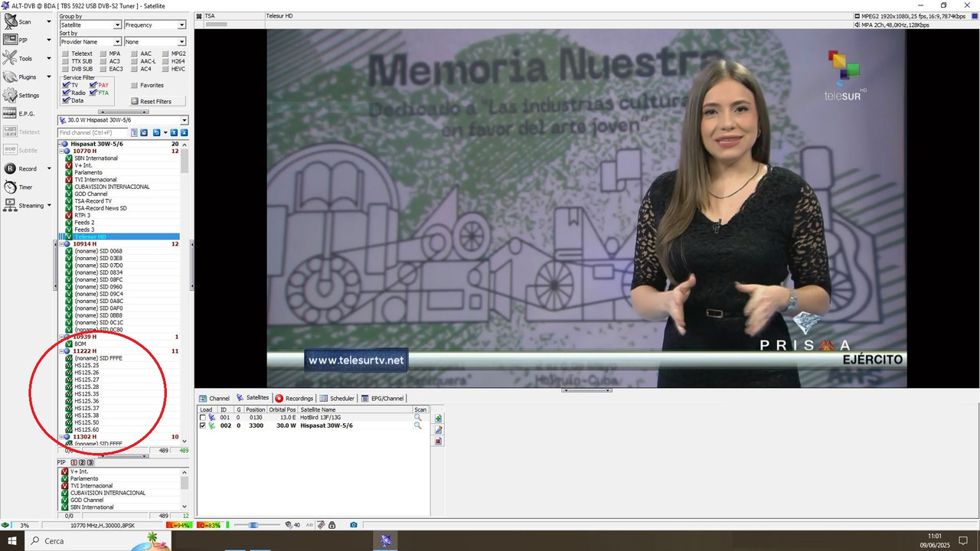Select PIP slot 1 icon
Screen dimensions: 980x551
(x=74, y=463)
